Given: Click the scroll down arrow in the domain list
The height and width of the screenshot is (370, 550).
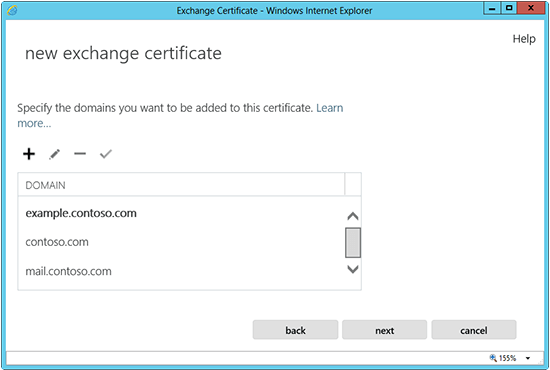Looking at the screenshot, I should 353,269.
